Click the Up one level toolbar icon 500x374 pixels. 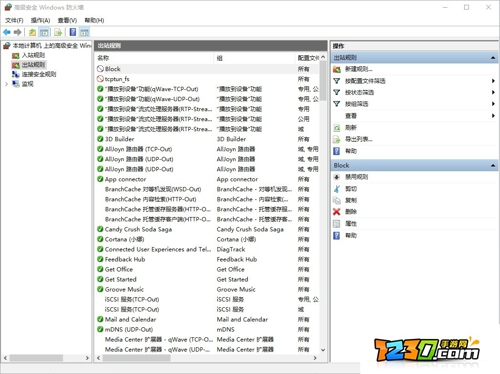point(32,32)
